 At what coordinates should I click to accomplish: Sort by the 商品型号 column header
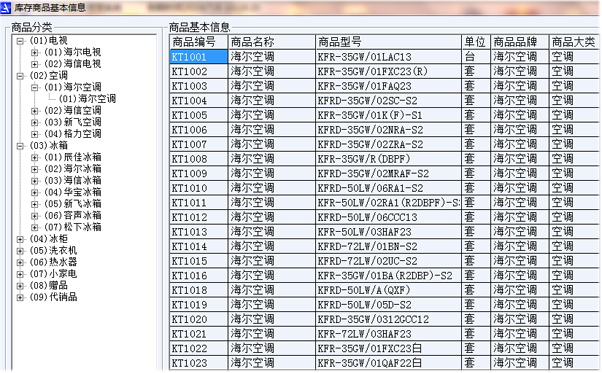(388, 42)
